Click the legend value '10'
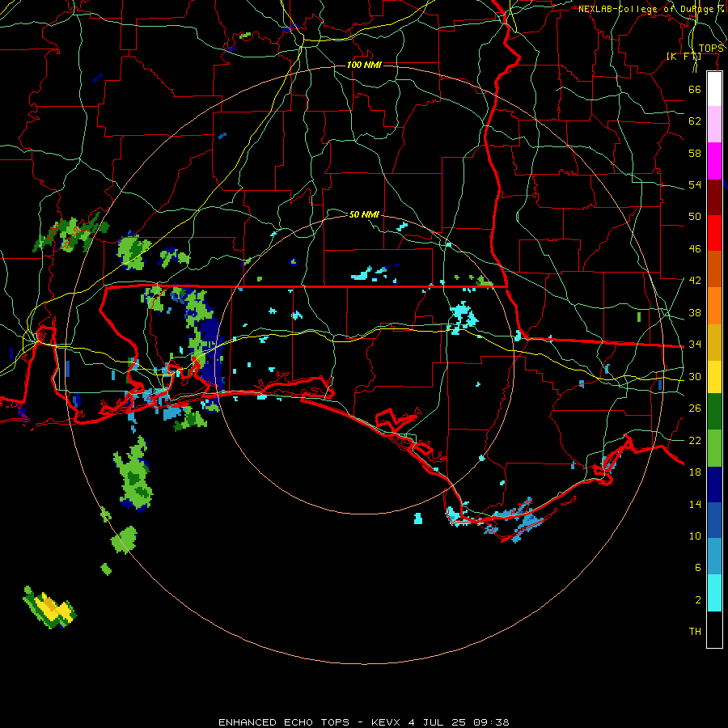The image size is (728, 728). (x=695, y=536)
